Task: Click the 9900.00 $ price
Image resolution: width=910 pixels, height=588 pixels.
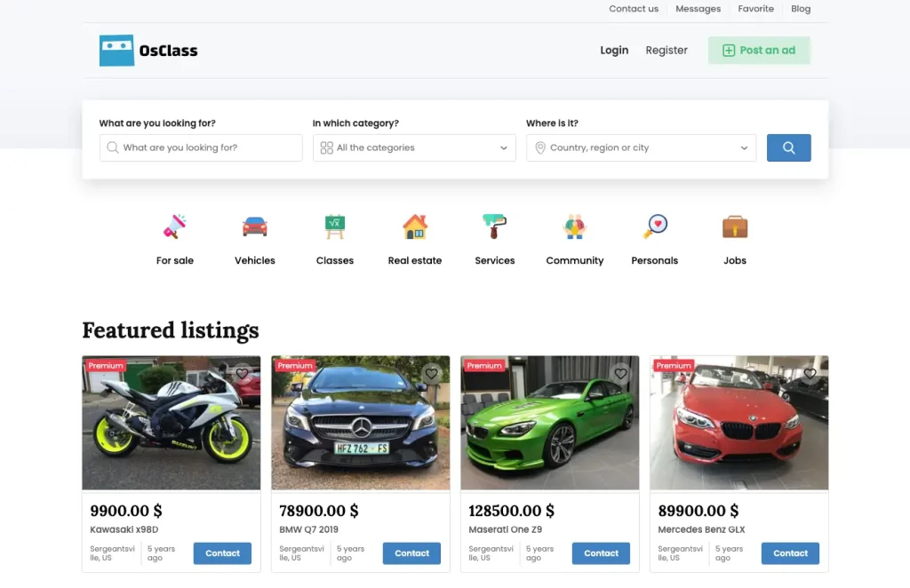Action: [126, 511]
